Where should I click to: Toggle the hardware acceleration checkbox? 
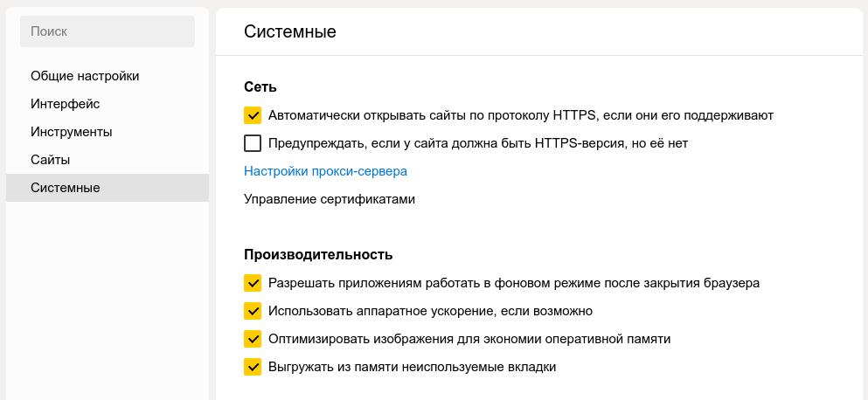click(x=253, y=311)
